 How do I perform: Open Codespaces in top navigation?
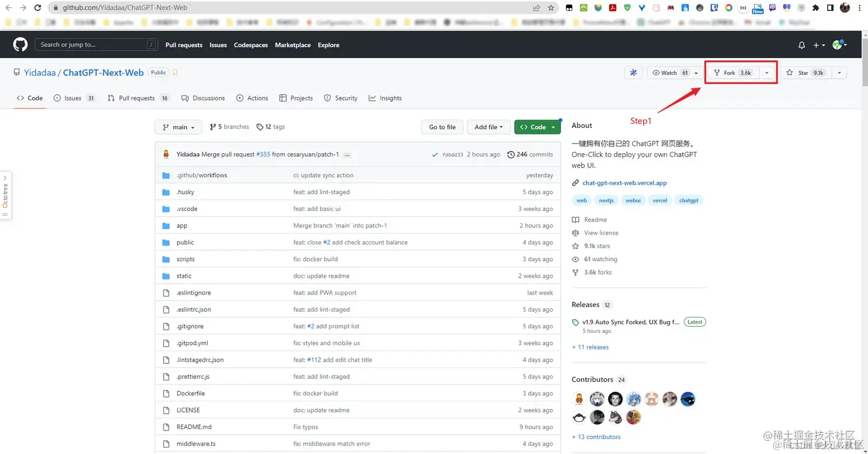251,45
